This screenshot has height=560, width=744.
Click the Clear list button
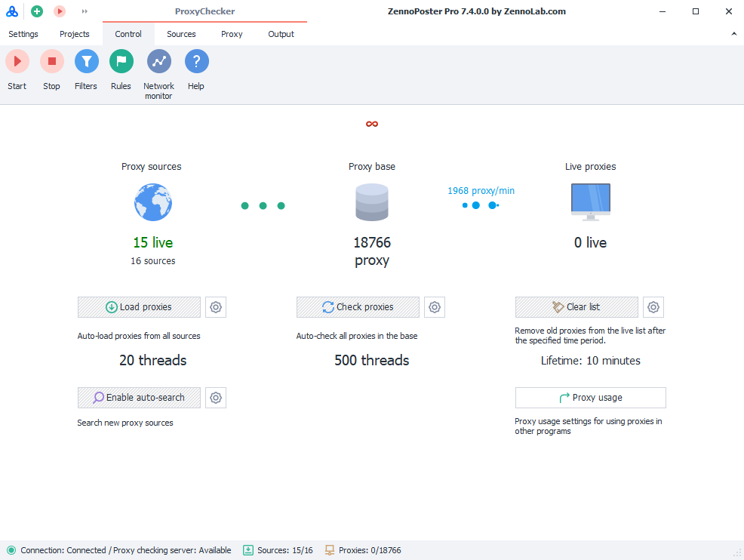576,307
